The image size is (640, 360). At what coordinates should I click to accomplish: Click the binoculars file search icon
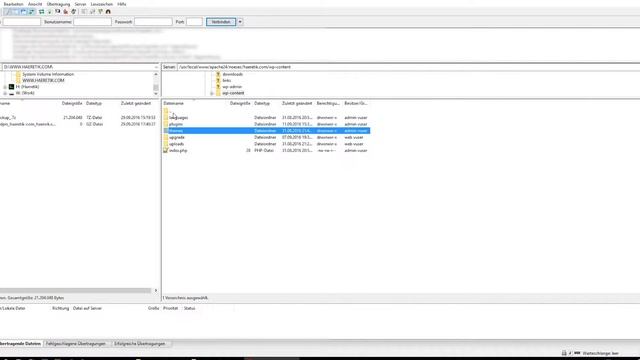(x=108, y=12)
